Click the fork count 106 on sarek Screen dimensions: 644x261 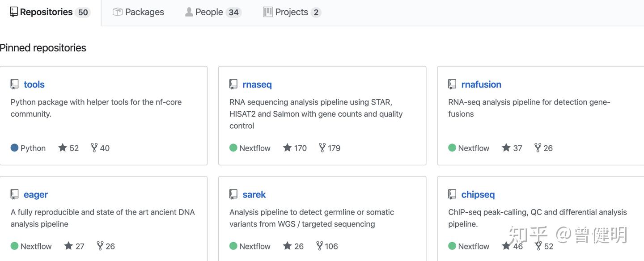tap(331, 246)
